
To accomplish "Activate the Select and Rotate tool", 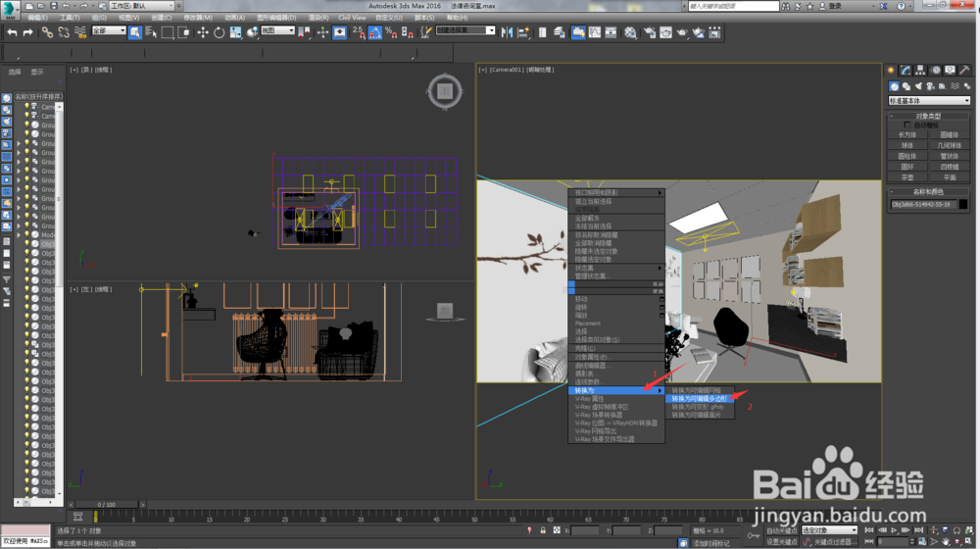I will tap(220, 32).
